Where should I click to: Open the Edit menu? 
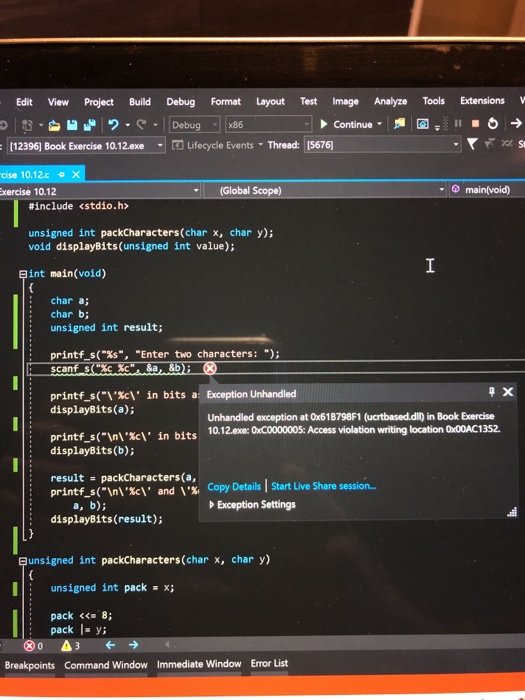pos(24,102)
